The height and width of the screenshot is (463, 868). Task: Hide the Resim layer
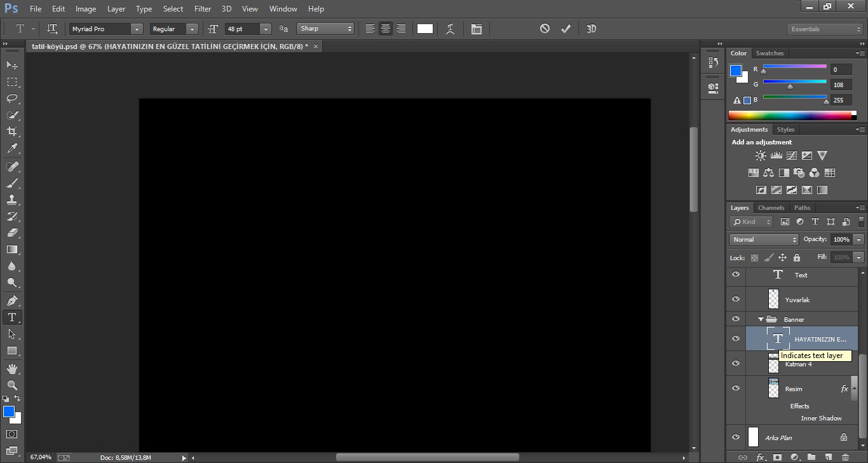[736, 388]
